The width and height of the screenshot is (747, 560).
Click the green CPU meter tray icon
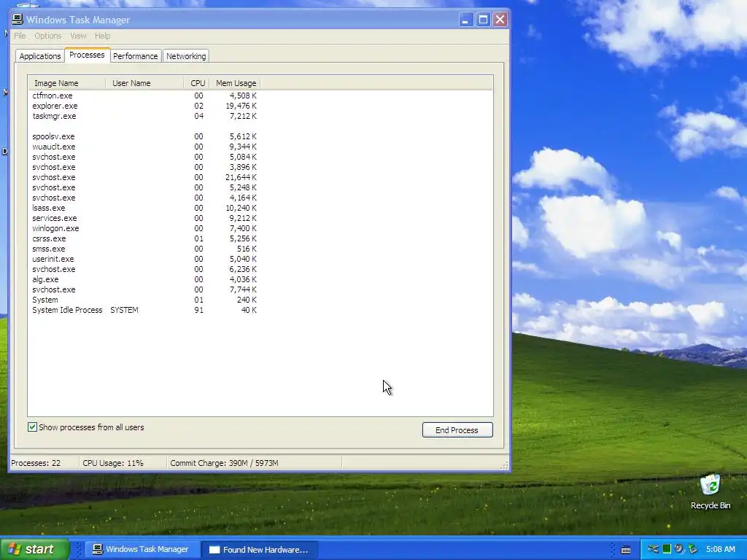pyautogui.click(x=667, y=549)
